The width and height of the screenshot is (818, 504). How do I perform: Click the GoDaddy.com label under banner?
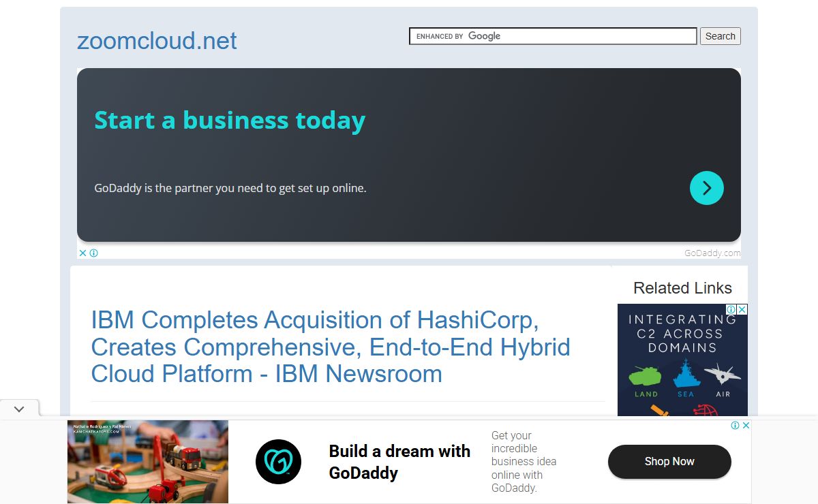coord(712,253)
